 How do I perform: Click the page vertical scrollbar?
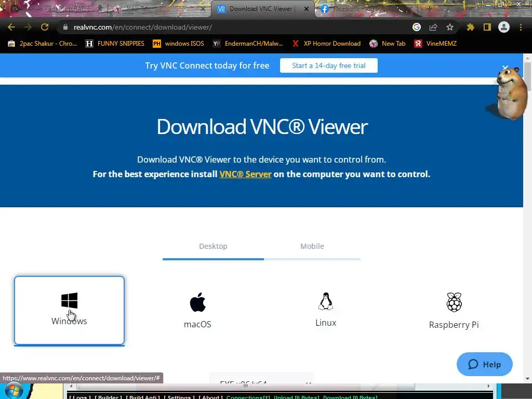click(527, 76)
